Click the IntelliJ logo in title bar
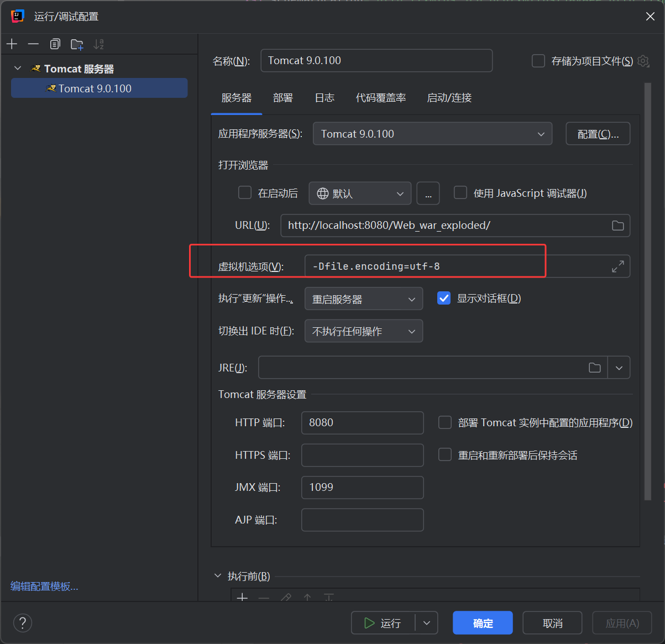The width and height of the screenshot is (665, 644). pos(17,17)
